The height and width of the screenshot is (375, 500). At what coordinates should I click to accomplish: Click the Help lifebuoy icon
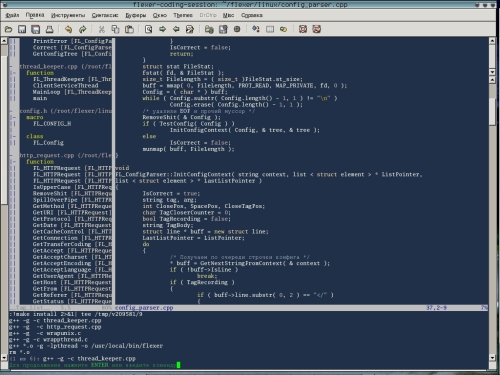(303, 29)
